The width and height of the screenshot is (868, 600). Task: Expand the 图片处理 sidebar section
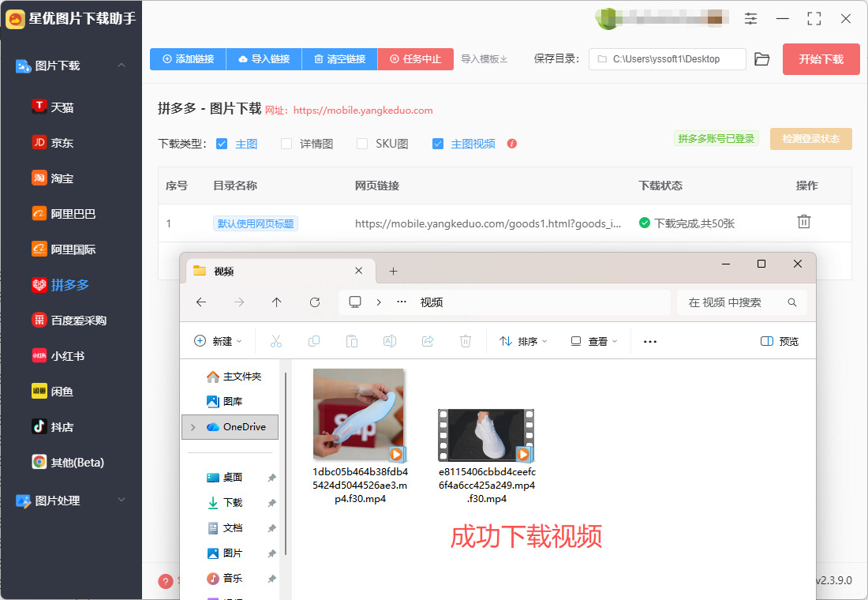coord(122,500)
